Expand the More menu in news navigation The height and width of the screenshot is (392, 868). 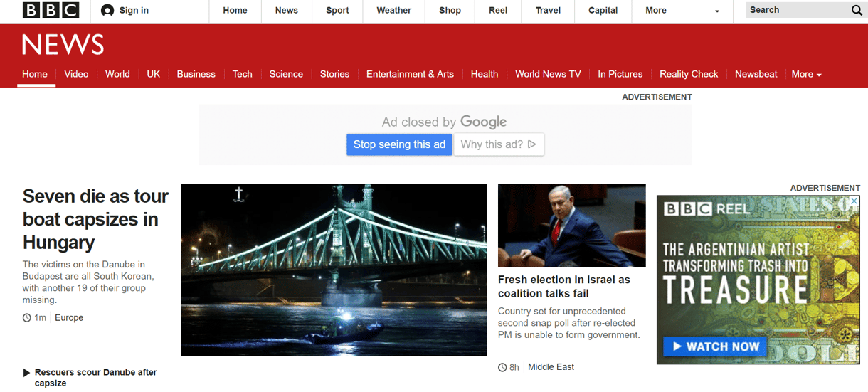click(806, 74)
